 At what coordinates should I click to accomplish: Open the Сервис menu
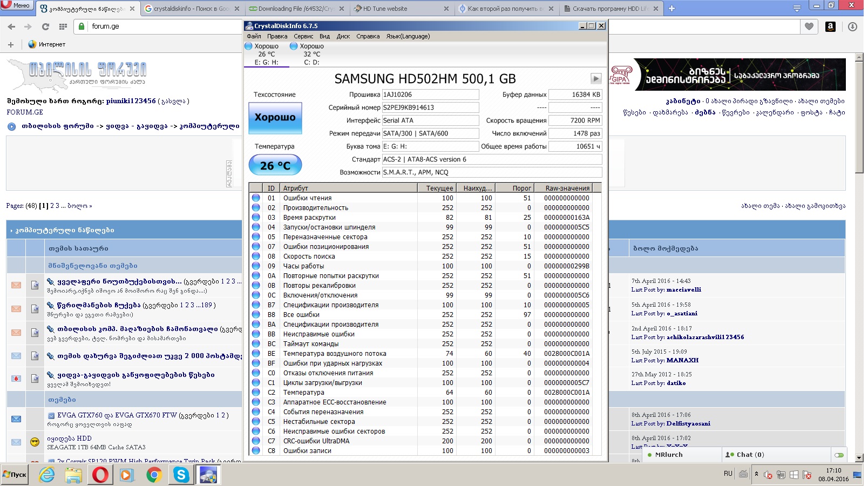(303, 36)
